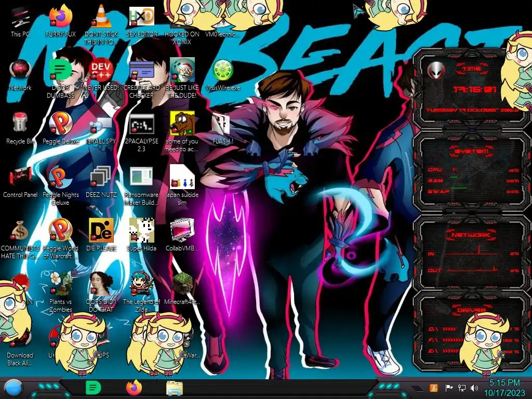
Task: Click the NETWORK widget header
Action: coord(471,235)
